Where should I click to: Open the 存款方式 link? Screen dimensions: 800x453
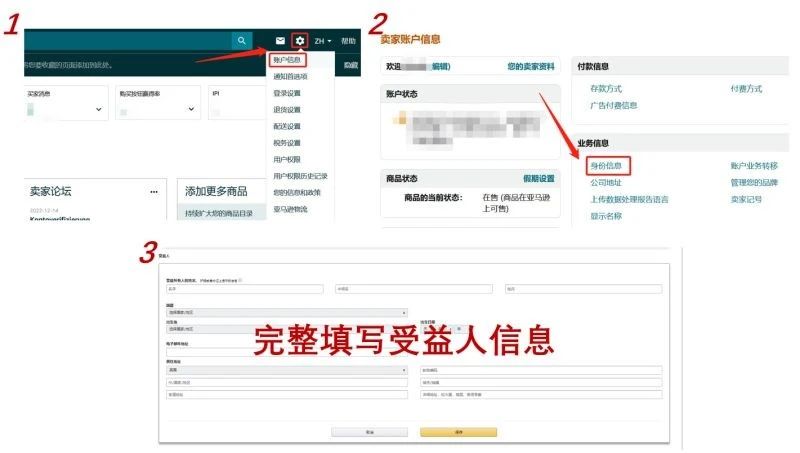coord(606,89)
